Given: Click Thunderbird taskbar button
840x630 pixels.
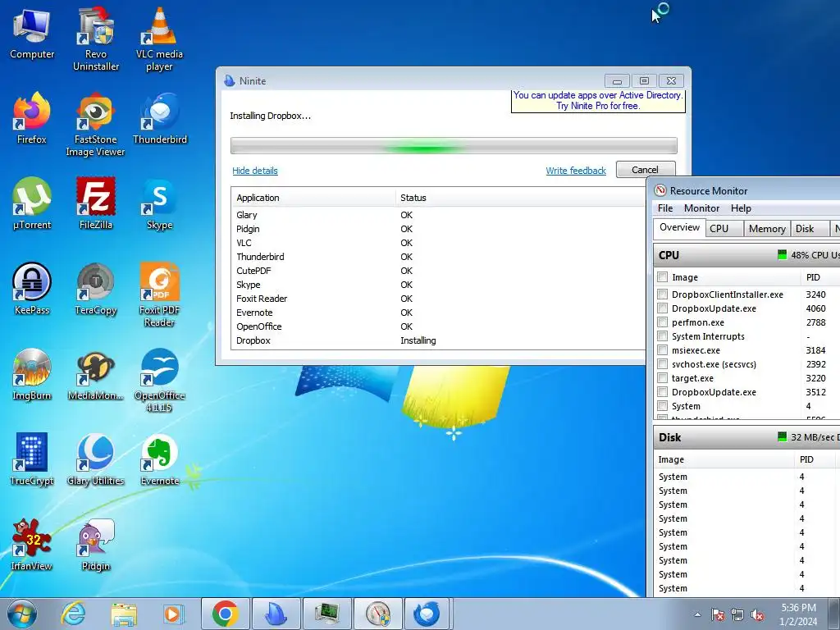Looking at the screenshot, I should click(x=428, y=614).
